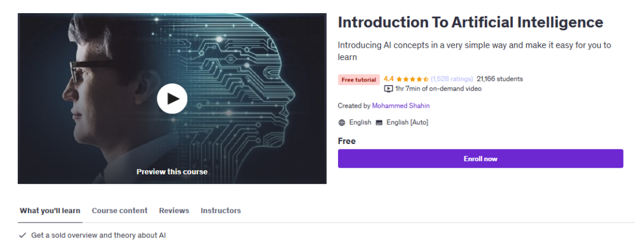Click the "Introduction To Artificial Intelligence" title
Viewport: 644px width, 244px height.
470,23
